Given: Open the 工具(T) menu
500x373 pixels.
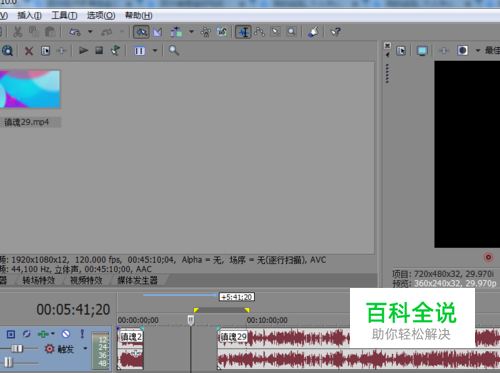Looking at the screenshot, I should coord(64,15).
